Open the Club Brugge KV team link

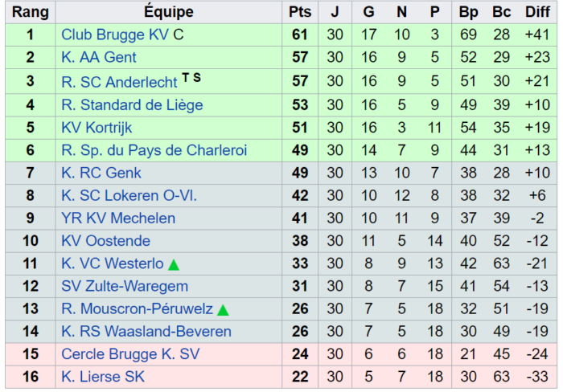(115, 35)
